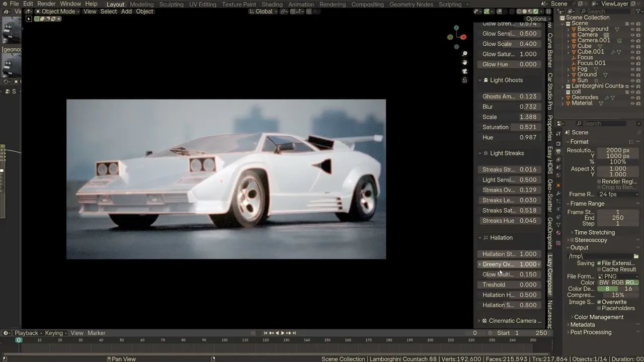Click the Glow Scale slider
The image size is (644, 362).
click(509, 44)
